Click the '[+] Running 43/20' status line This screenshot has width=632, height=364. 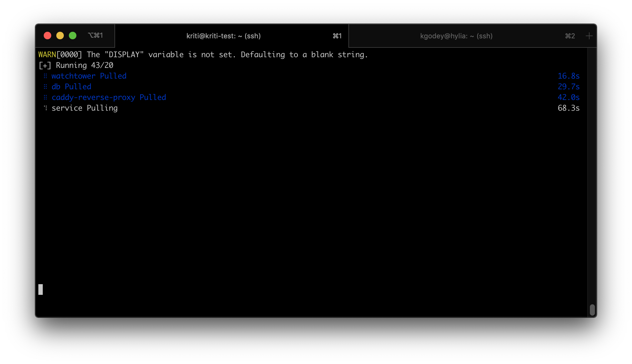[76, 65]
